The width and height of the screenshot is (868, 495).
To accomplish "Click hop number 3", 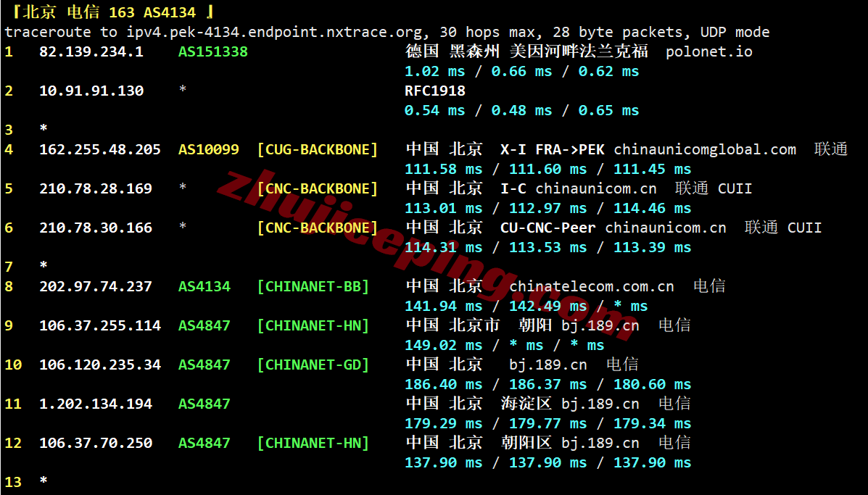I will pos(9,130).
